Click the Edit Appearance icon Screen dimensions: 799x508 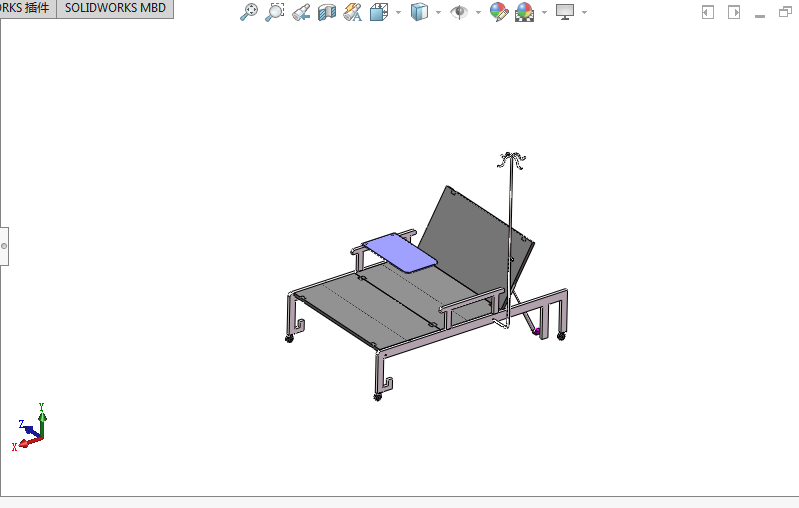tap(499, 12)
